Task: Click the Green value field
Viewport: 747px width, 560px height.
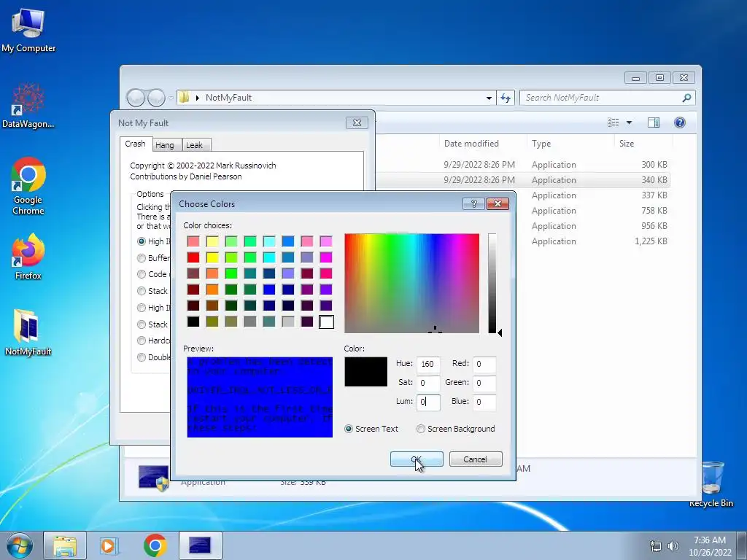Action: coord(484,384)
